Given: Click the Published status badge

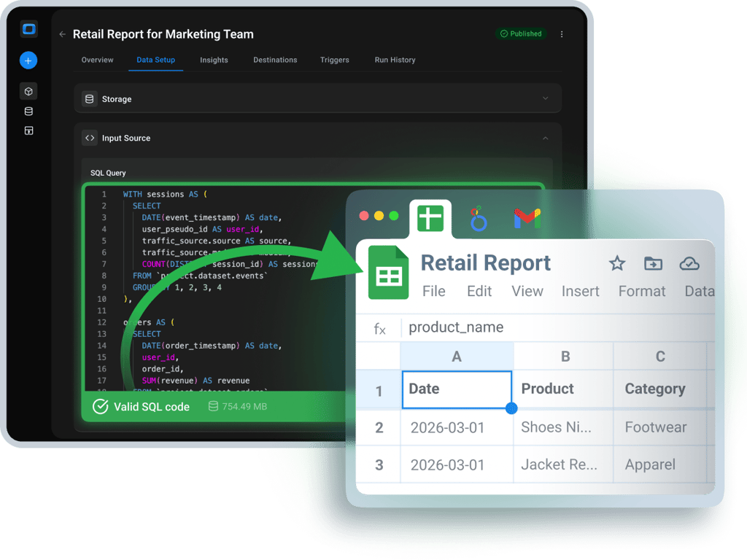Looking at the screenshot, I should (x=521, y=34).
